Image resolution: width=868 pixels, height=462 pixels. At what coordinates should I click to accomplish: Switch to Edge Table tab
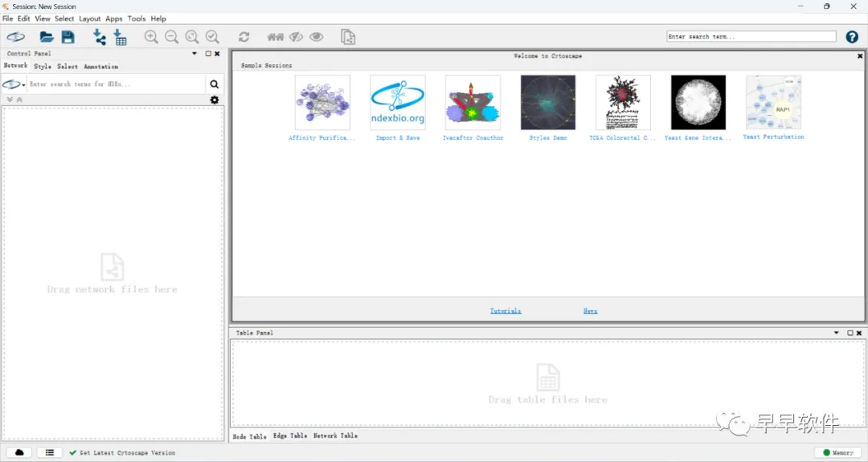[x=290, y=436]
